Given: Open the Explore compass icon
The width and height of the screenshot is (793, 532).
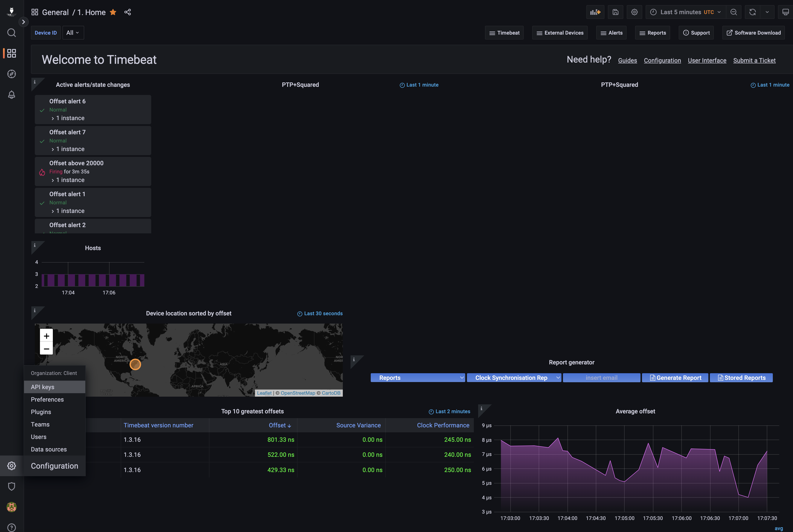Looking at the screenshot, I should coord(12,74).
